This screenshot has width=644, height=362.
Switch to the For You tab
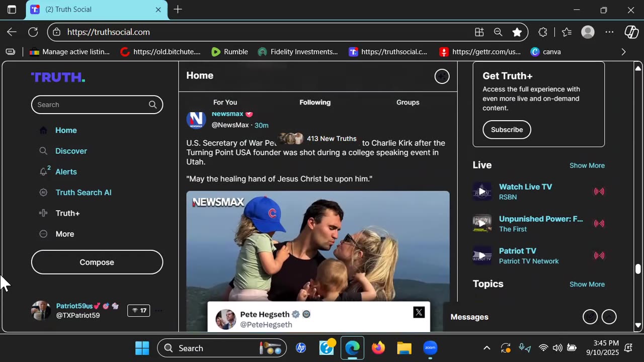[225, 102]
